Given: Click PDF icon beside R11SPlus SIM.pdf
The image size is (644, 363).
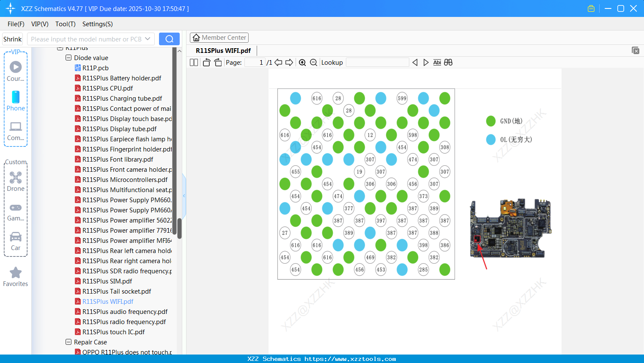Looking at the screenshot, I should pyautogui.click(x=78, y=281).
